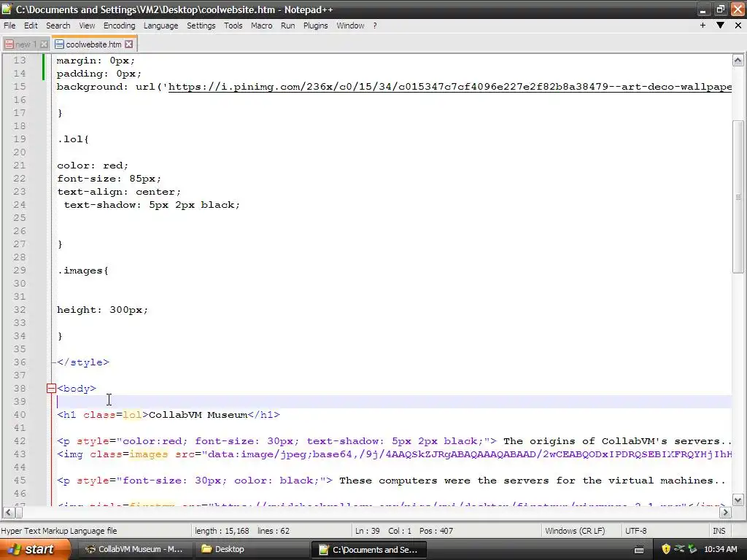Click the unsaved-file icon on new 1 tab
Viewport: 747px width, 560px height.
click(9, 44)
